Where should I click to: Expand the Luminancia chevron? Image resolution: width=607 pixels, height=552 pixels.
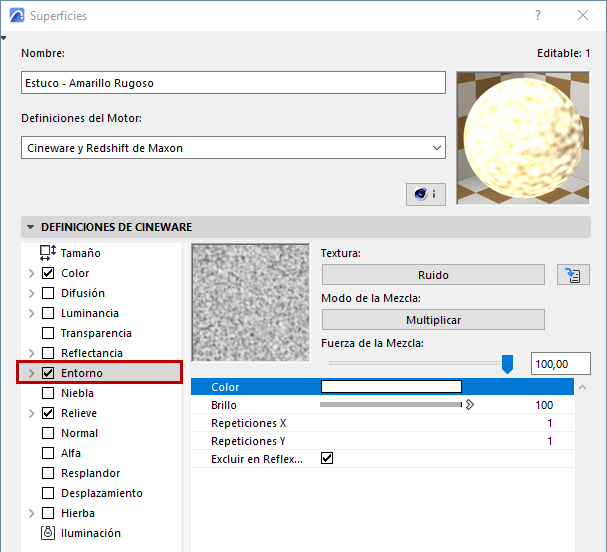coord(32,313)
